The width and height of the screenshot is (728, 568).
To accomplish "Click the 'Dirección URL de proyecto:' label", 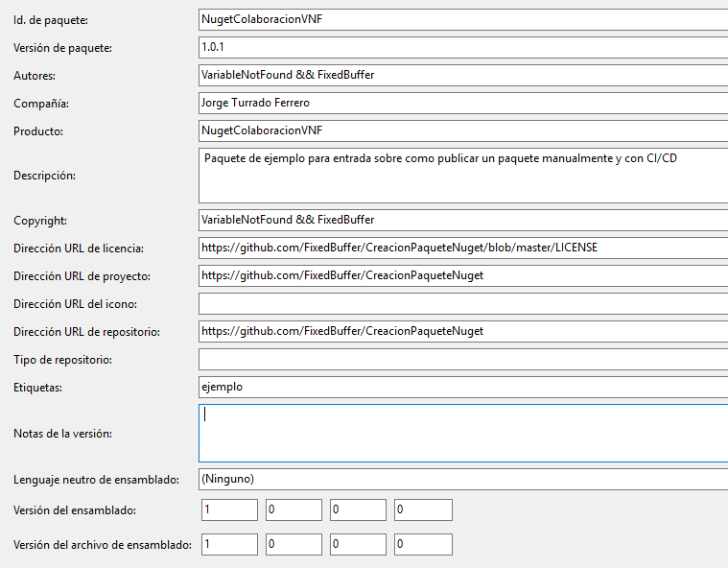I will [82, 276].
